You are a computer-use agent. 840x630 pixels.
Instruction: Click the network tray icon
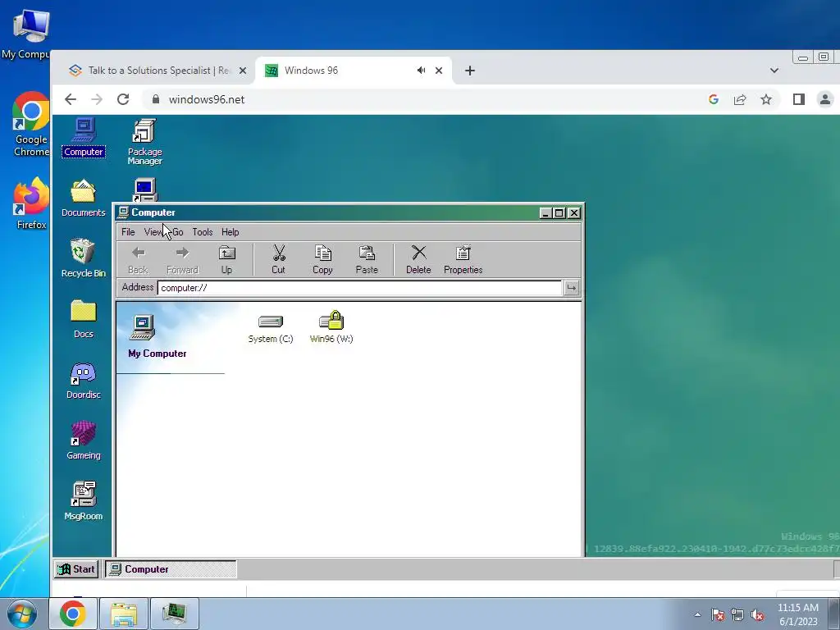pyautogui.click(x=737, y=614)
